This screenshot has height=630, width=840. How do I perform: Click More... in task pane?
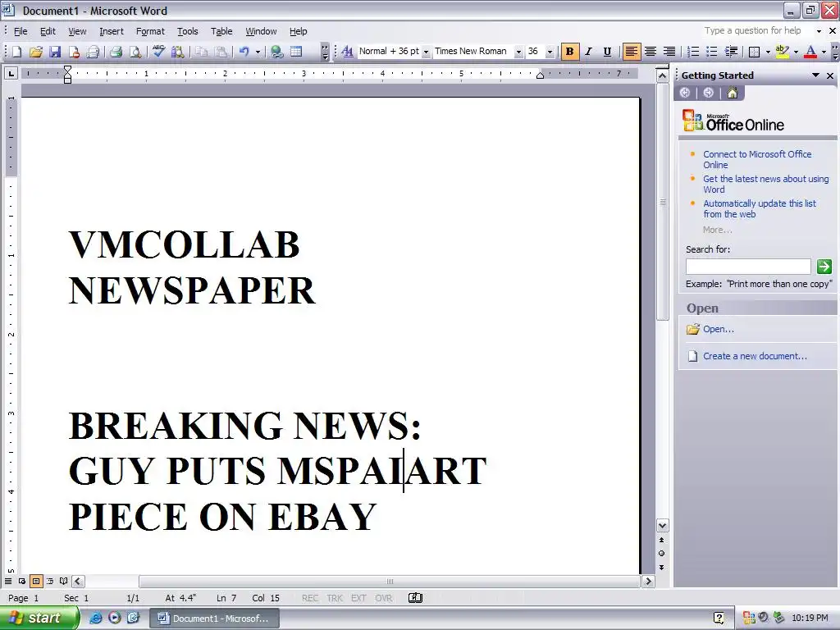[717, 230]
